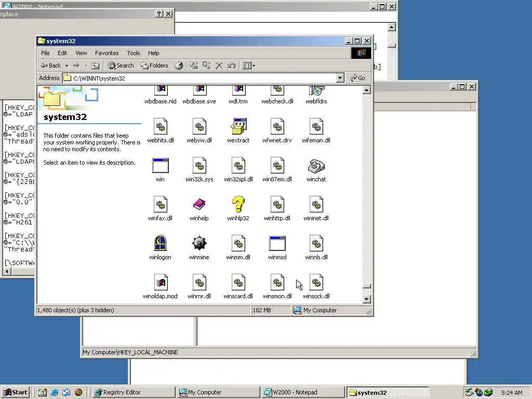Click Show Desktop quick launch icon
The width and height of the screenshot is (532, 399).
click(x=43, y=393)
